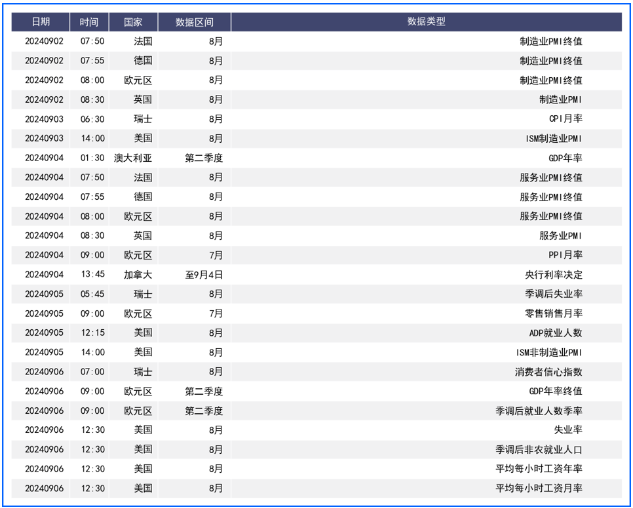
Task: Click the 06:30 time cell
Action: 92,119
